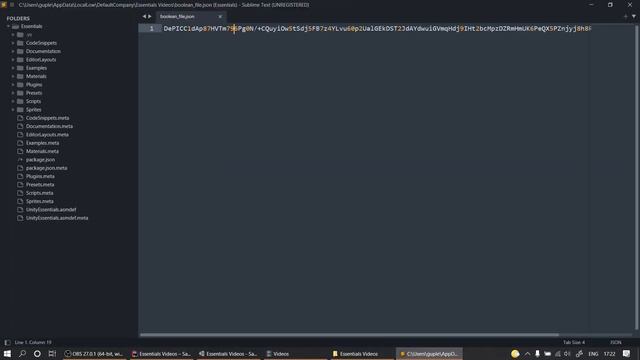Screen dimensions: 640x360
Task: Click the Scripts folder icon
Action: tap(20, 101)
